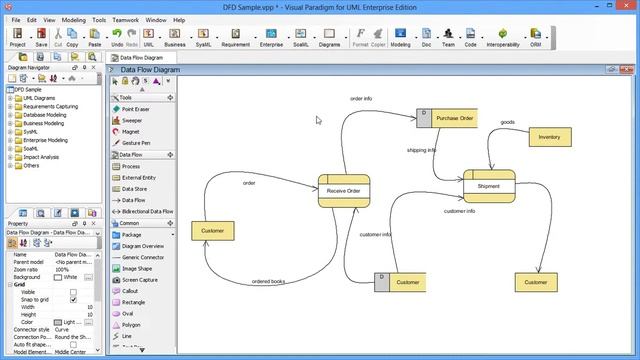Undo the last action
This screenshot has width=640, height=360.
point(117,37)
